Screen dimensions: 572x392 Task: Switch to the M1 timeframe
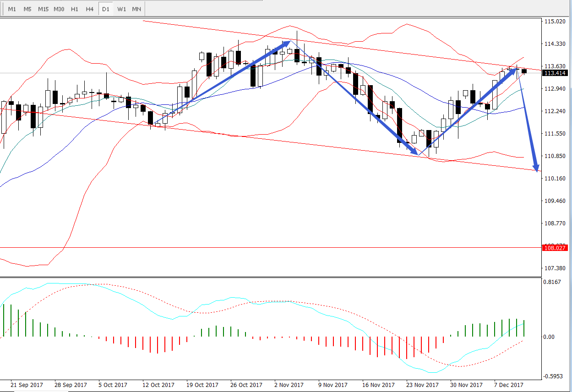(x=12, y=9)
